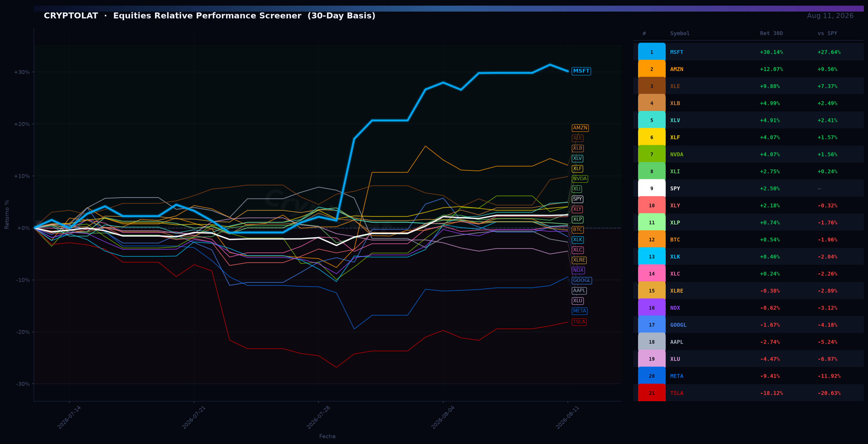Click XLE's vs SPY value "+7.37%"
The image size is (868, 444).
pyautogui.click(x=827, y=86)
